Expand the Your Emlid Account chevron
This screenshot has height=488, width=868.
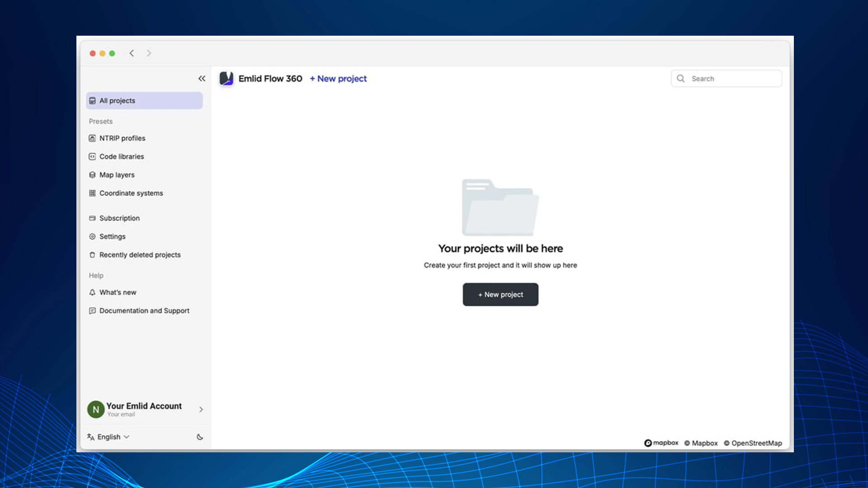pos(201,409)
